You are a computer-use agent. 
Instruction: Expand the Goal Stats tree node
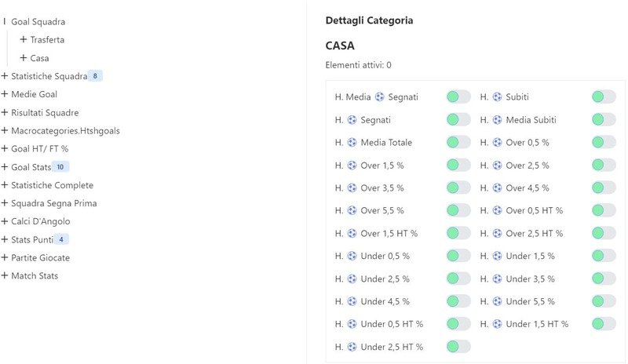(5, 167)
